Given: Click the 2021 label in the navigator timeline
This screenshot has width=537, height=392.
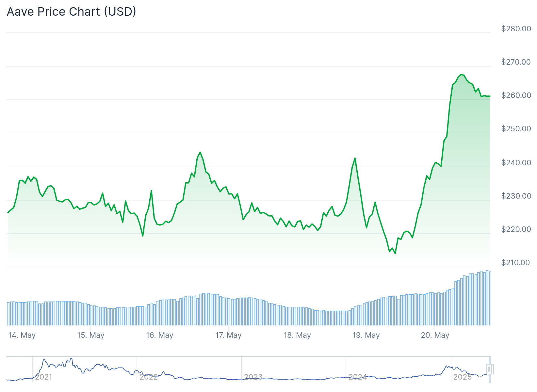Looking at the screenshot, I should (x=44, y=377).
